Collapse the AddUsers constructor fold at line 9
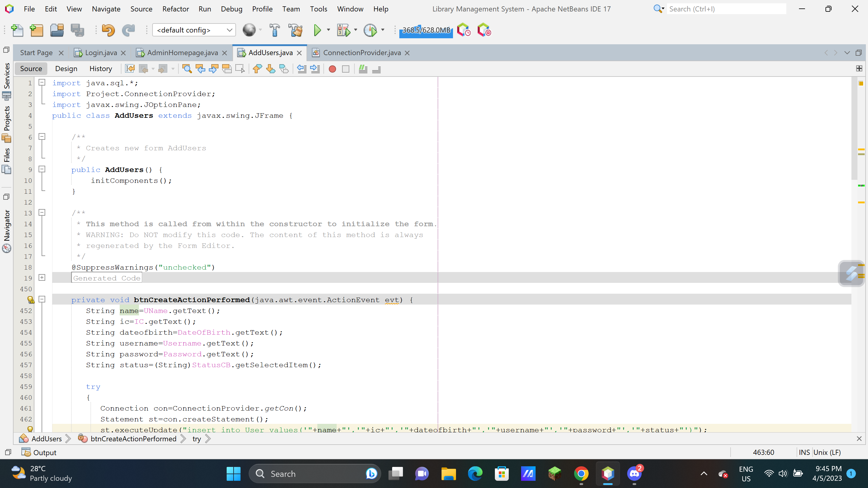The height and width of the screenshot is (488, 868). (42, 169)
